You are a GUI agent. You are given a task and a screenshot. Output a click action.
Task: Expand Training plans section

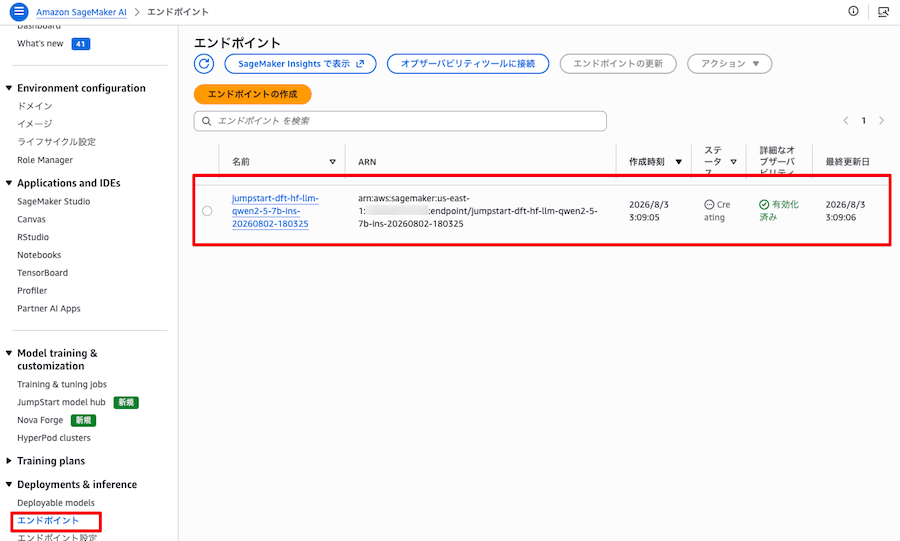9,461
